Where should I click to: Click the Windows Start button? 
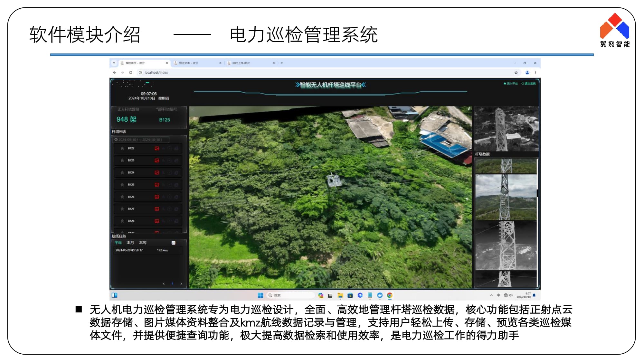tap(260, 295)
